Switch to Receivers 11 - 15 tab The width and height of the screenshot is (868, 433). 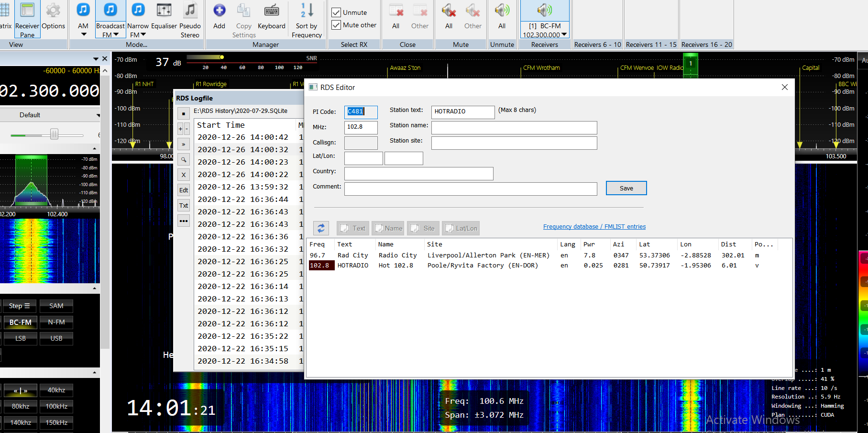(651, 44)
